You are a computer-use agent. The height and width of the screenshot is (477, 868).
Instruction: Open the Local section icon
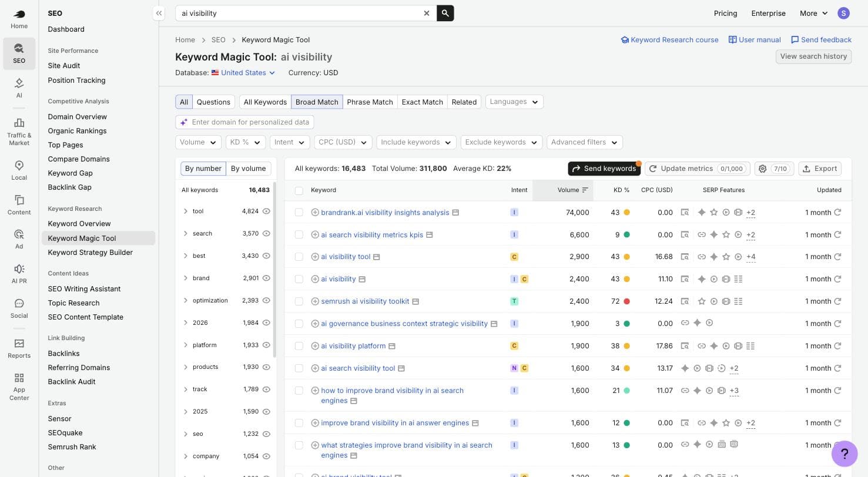19,170
